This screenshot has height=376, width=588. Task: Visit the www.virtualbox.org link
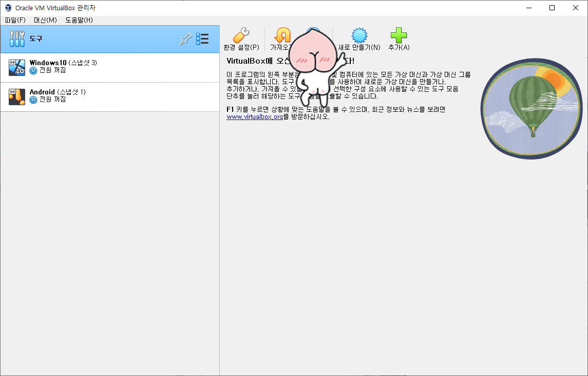tap(255, 117)
